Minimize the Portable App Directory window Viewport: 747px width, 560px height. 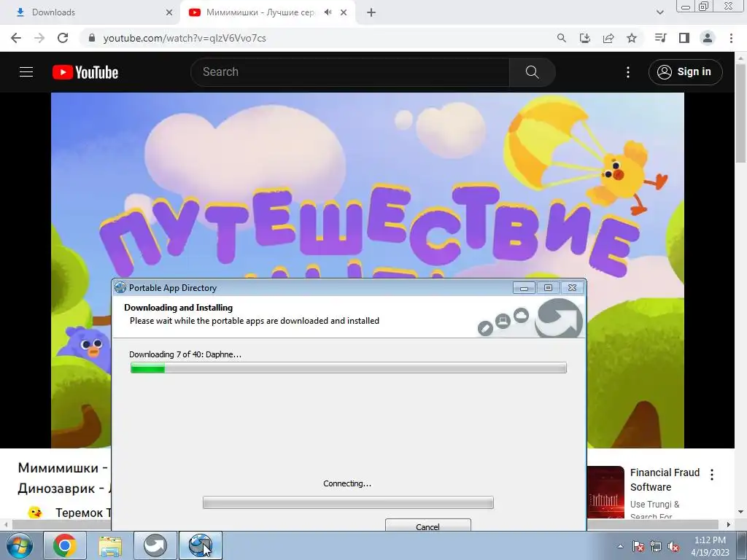[524, 287]
